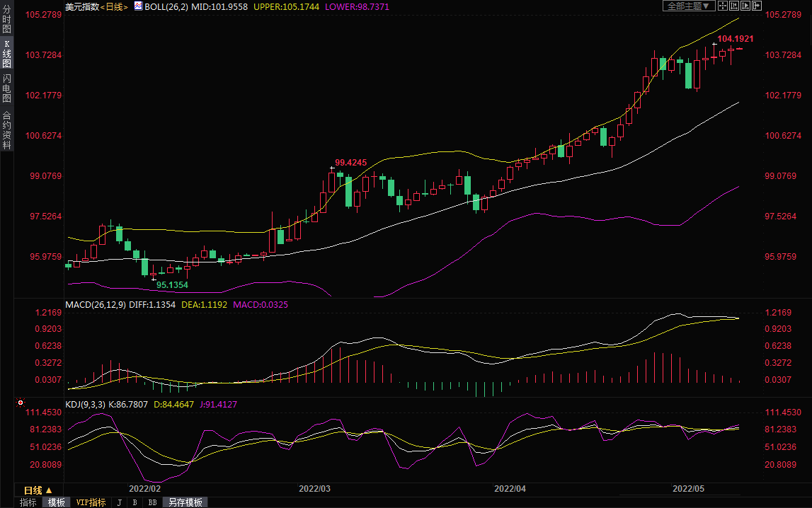Toggle the J template button

coord(119,502)
